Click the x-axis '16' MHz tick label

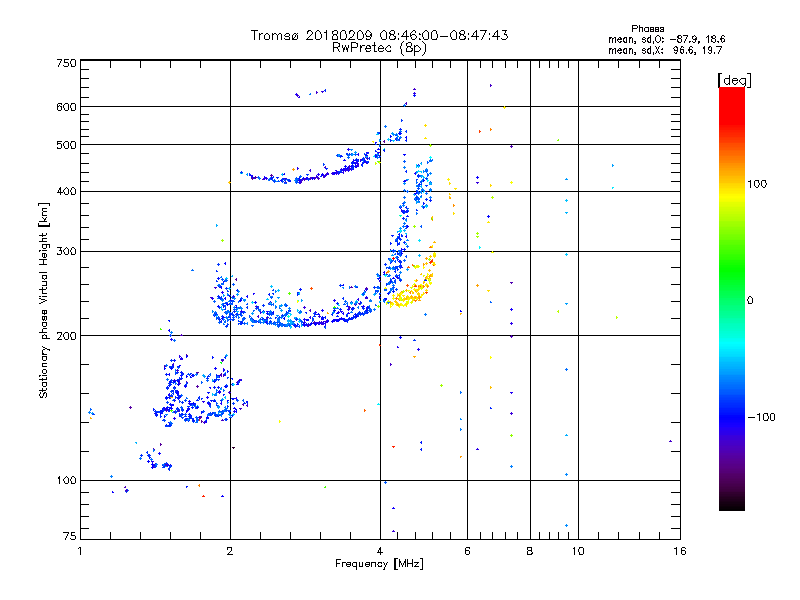[680, 551]
